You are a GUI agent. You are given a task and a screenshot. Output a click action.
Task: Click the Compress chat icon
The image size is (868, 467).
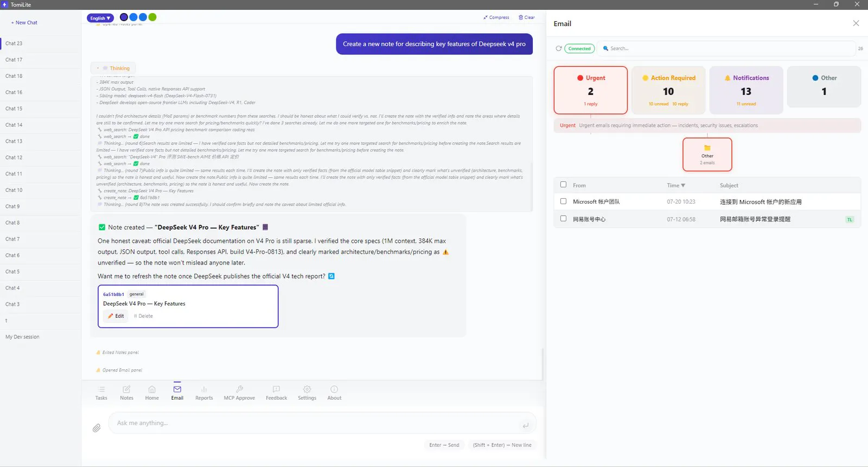pyautogui.click(x=486, y=17)
